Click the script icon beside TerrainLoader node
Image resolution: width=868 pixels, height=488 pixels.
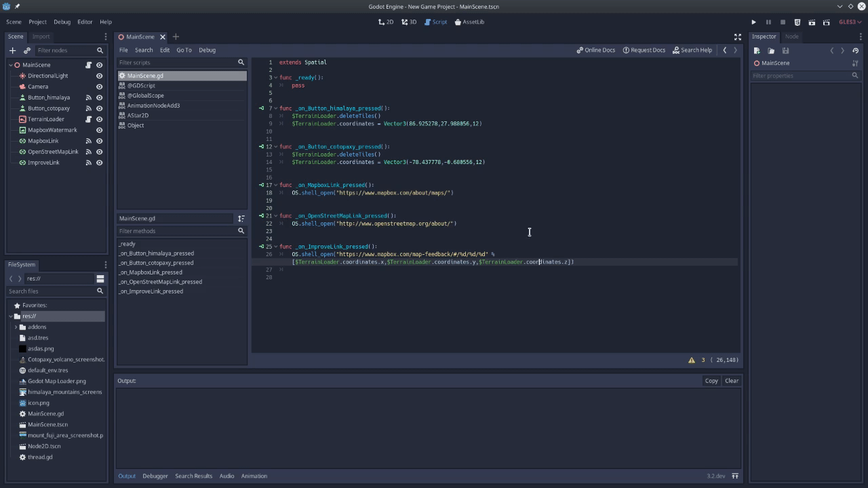click(89, 119)
